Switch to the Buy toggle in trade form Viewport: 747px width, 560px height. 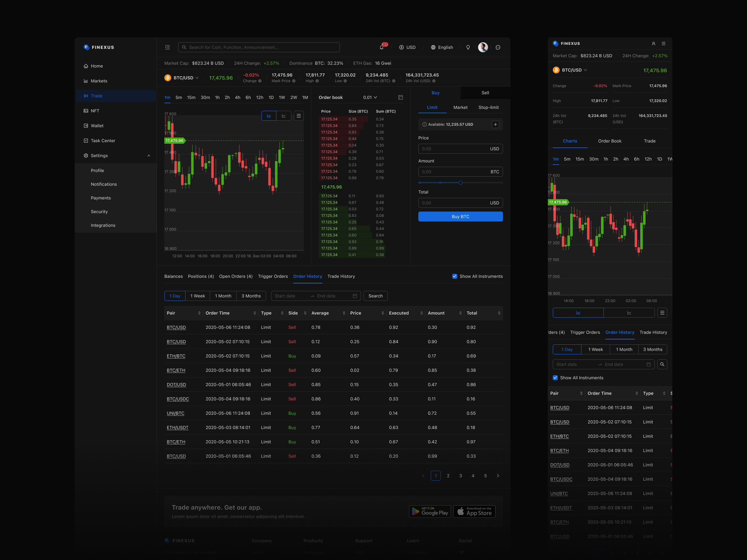pyautogui.click(x=436, y=92)
